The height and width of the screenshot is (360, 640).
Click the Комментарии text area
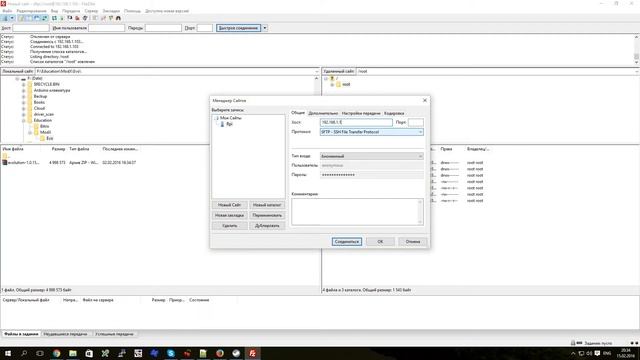tap(357, 211)
